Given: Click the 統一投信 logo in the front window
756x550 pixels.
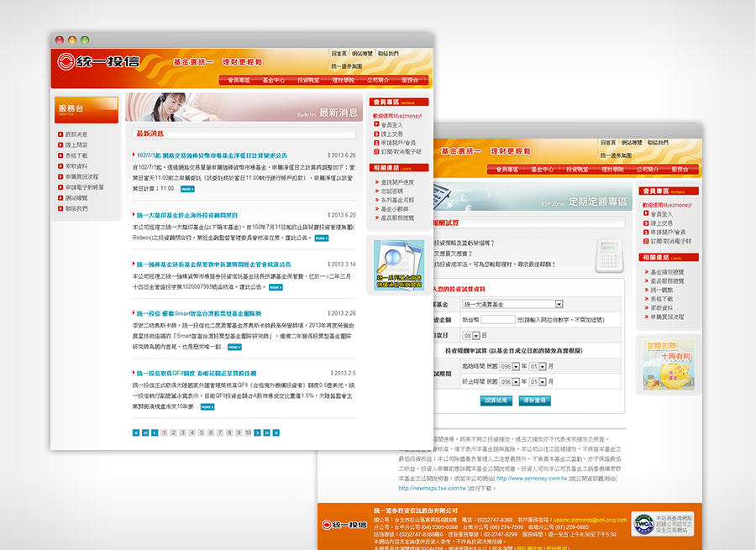Looking at the screenshot, I should [x=98, y=61].
